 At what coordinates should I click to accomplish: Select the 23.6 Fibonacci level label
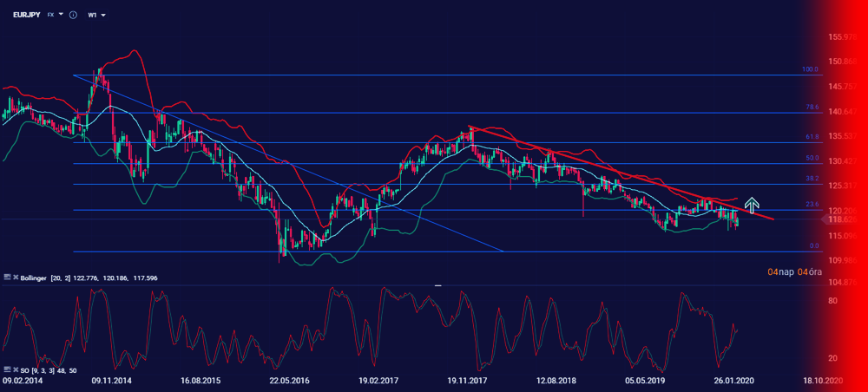point(812,204)
